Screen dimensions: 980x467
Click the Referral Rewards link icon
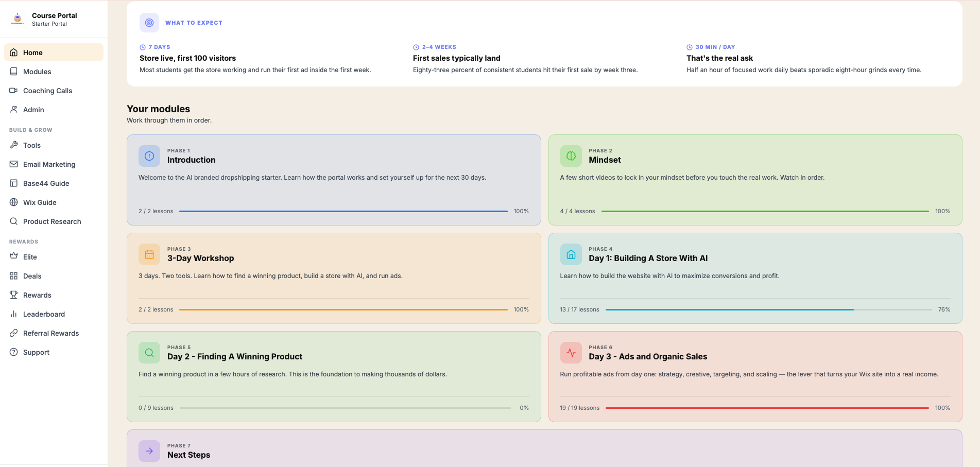click(14, 333)
